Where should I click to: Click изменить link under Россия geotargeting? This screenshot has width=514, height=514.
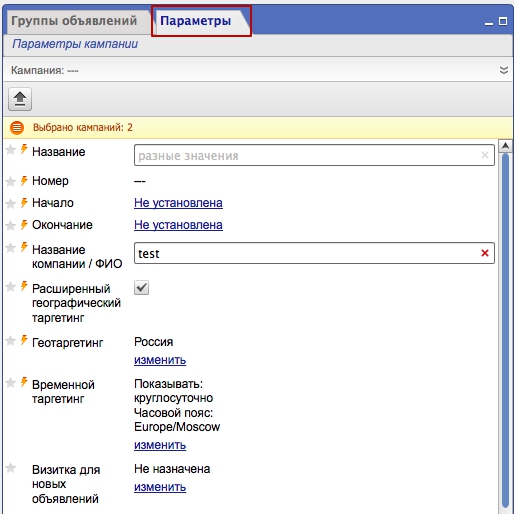(160, 360)
